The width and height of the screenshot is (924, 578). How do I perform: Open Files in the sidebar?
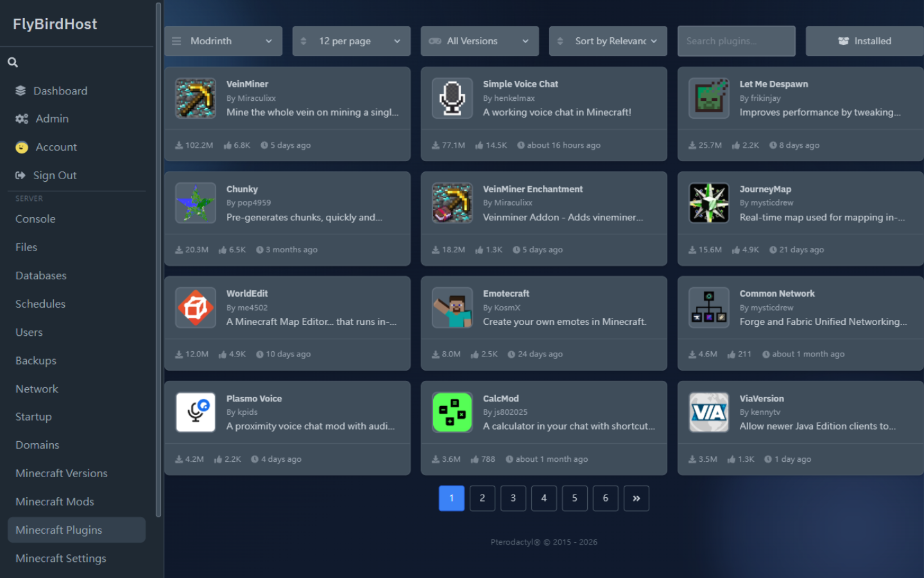[x=76, y=247]
